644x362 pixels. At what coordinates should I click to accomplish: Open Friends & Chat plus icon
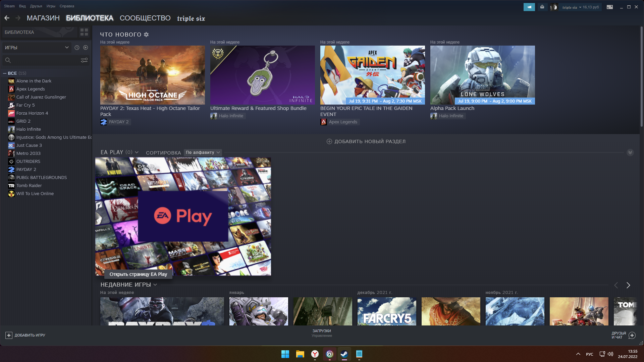632,335
